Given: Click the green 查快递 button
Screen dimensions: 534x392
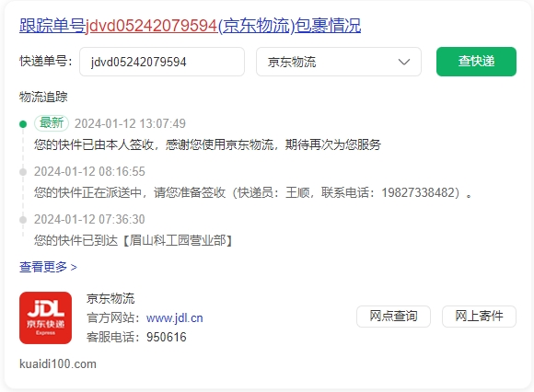Looking at the screenshot, I should pyautogui.click(x=476, y=62).
